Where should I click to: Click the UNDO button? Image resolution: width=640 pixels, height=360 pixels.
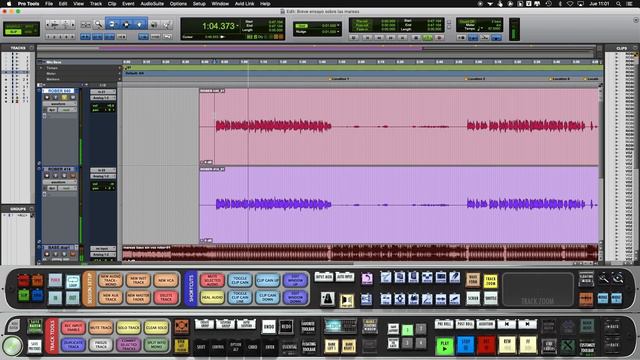click(269, 327)
